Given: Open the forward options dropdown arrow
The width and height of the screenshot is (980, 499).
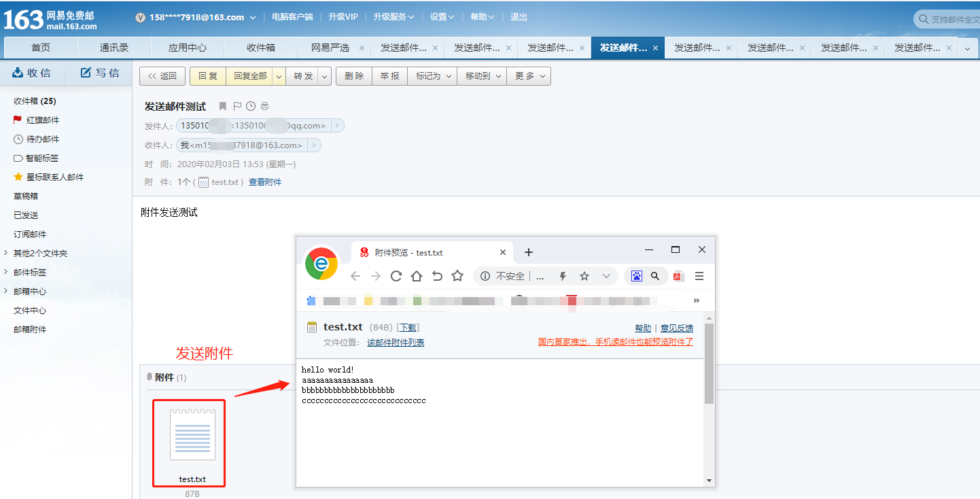Looking at the screenshot, I should click(x=325, y=76).
